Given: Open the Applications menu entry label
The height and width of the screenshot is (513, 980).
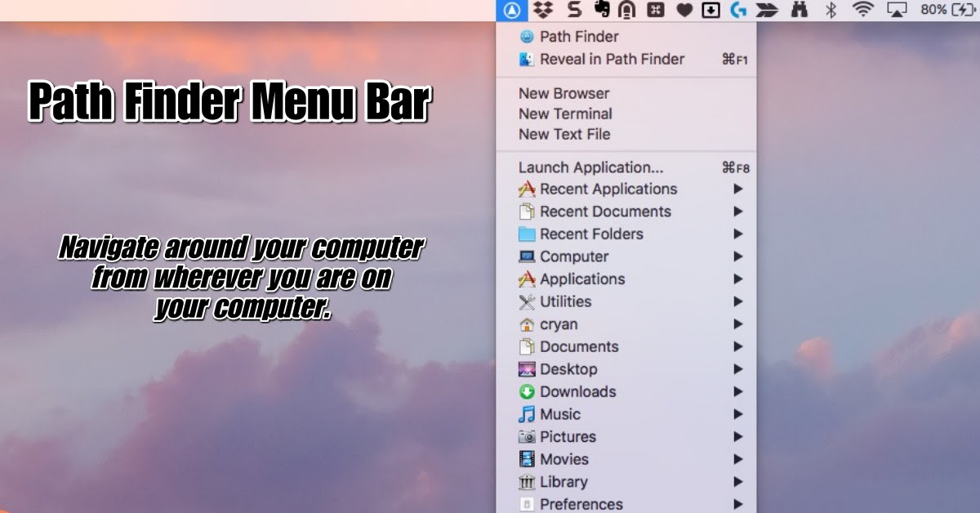Looking at the screenshot, I should coord(582,279).
